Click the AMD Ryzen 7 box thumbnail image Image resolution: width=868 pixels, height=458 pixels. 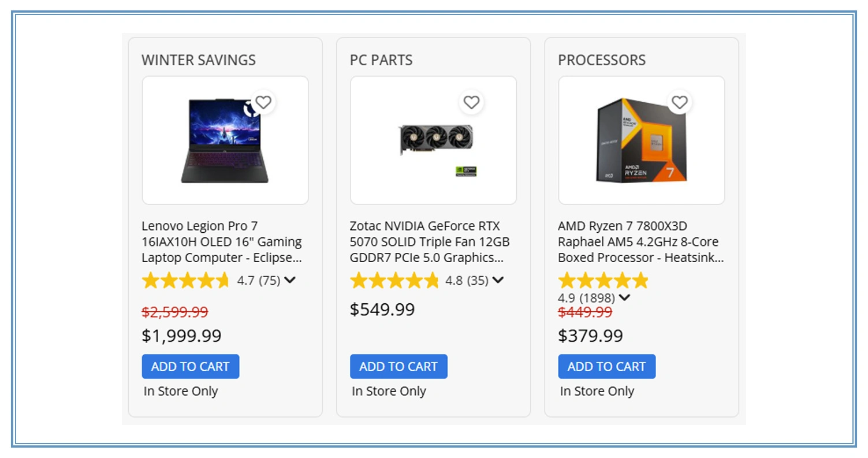pyautogui.click(x=641, y=140)
